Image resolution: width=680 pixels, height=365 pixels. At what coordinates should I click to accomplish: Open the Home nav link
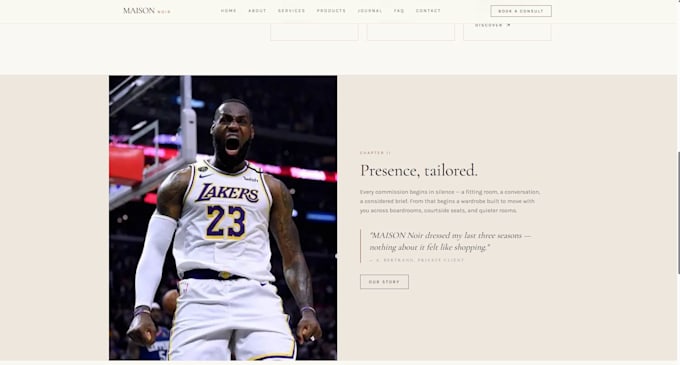click(229, 11)
